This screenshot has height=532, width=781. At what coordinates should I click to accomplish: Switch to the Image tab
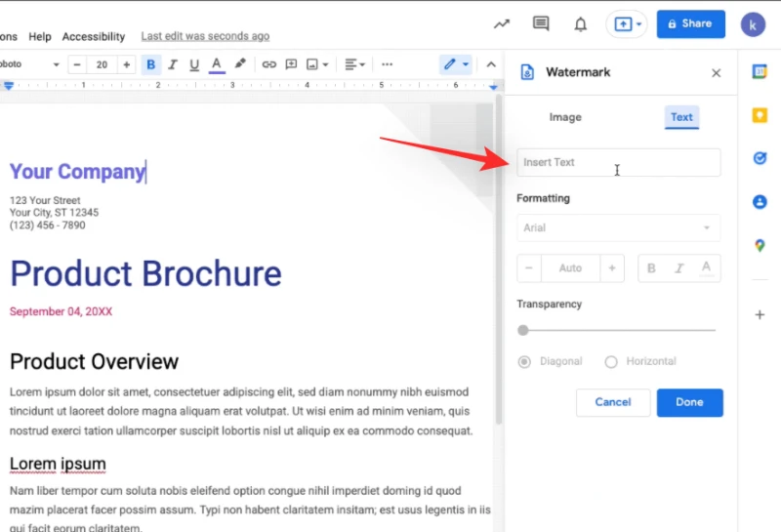(565, 117)
